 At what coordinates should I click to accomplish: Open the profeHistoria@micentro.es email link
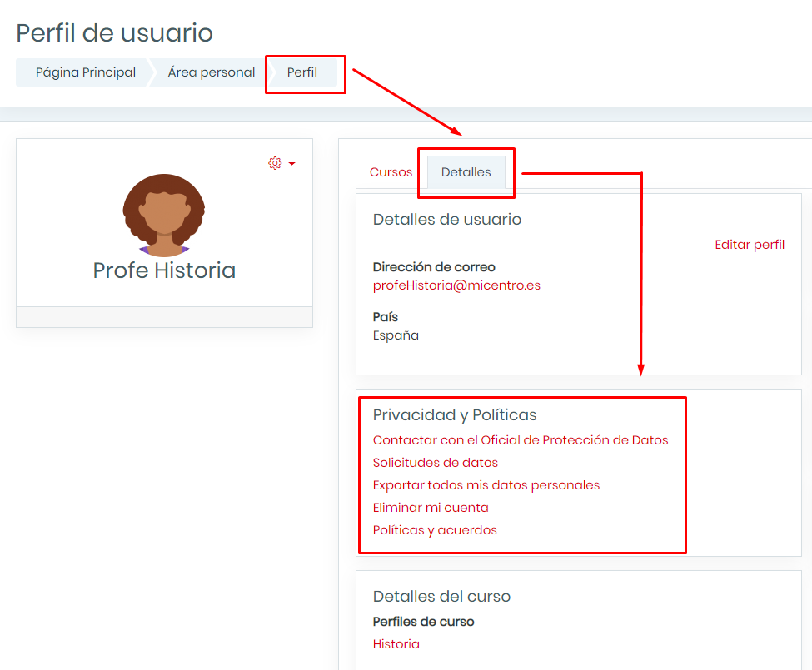click(x=456, y=285)
